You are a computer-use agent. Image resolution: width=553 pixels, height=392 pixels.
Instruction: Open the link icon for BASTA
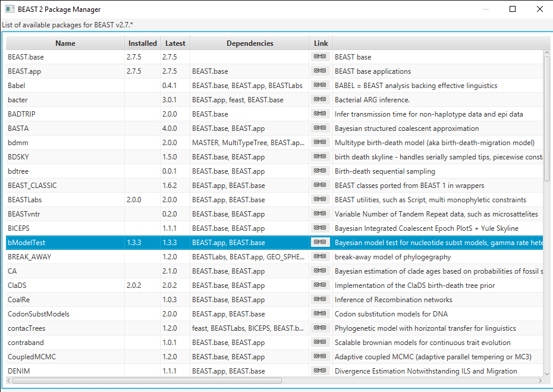coord(320,128)
